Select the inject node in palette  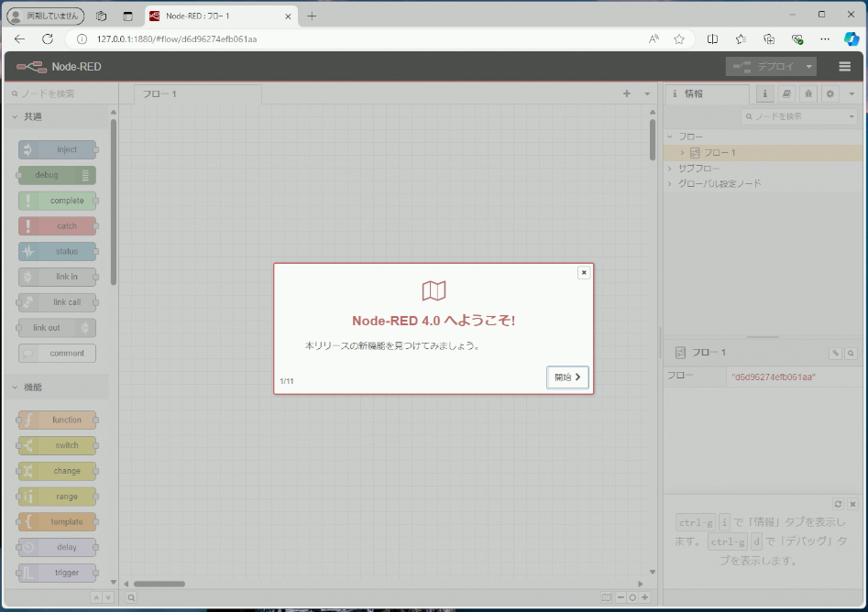click(x=57, y=149)
